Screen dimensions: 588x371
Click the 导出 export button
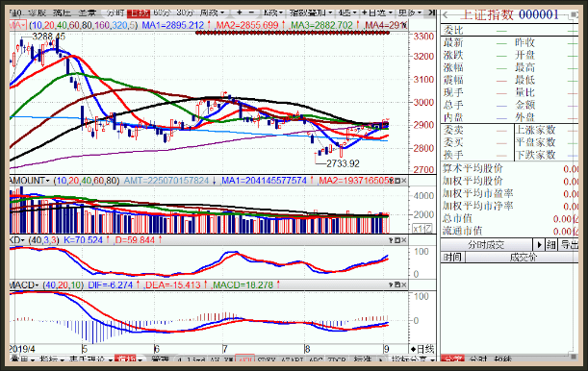(569, 245)
